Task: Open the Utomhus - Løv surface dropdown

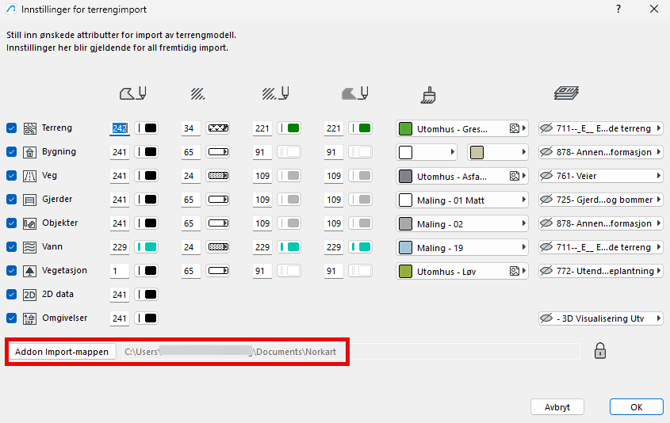Action: click(x=462, y=271)
